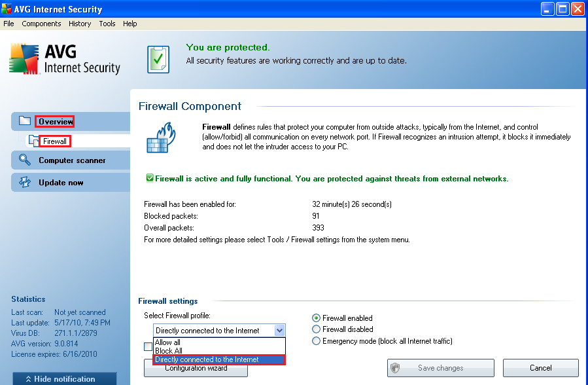The height and width of the screenshot is (385, 588).
Task: Click the Overall packets value 393
Action: point(318,227)
